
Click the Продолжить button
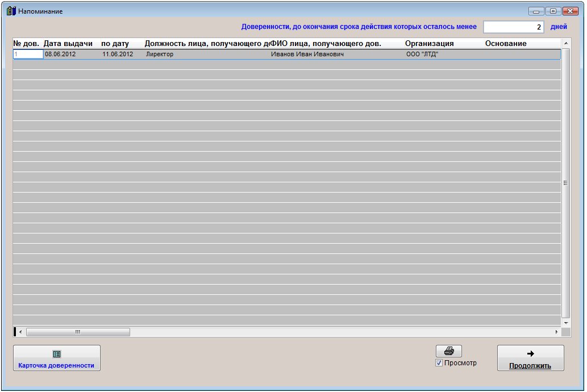tap(530, 358)
